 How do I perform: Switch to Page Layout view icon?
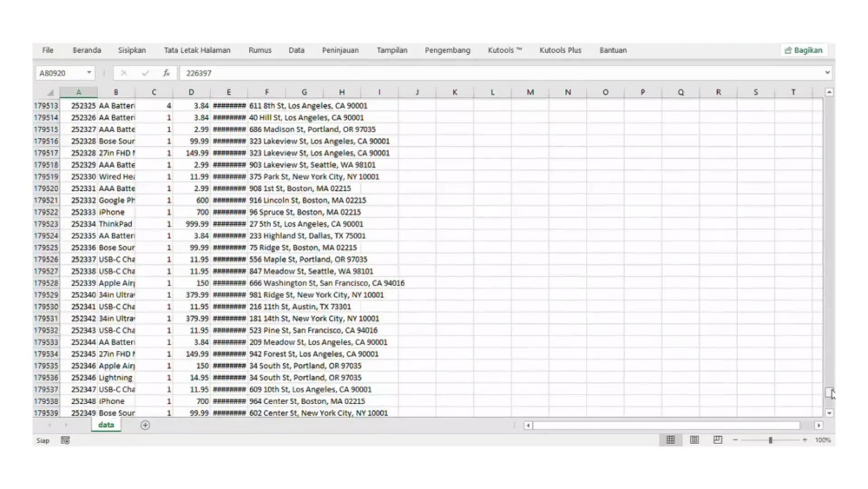click(694, 439)
